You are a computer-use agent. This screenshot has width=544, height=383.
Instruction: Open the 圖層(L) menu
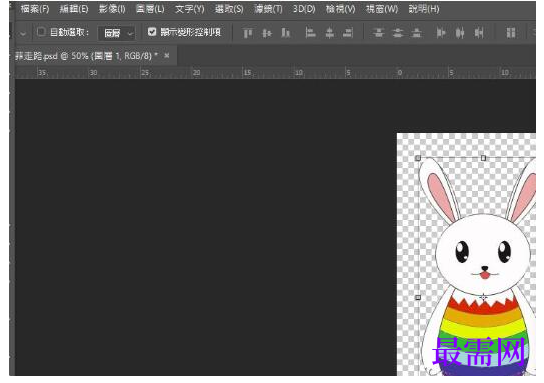150,9
